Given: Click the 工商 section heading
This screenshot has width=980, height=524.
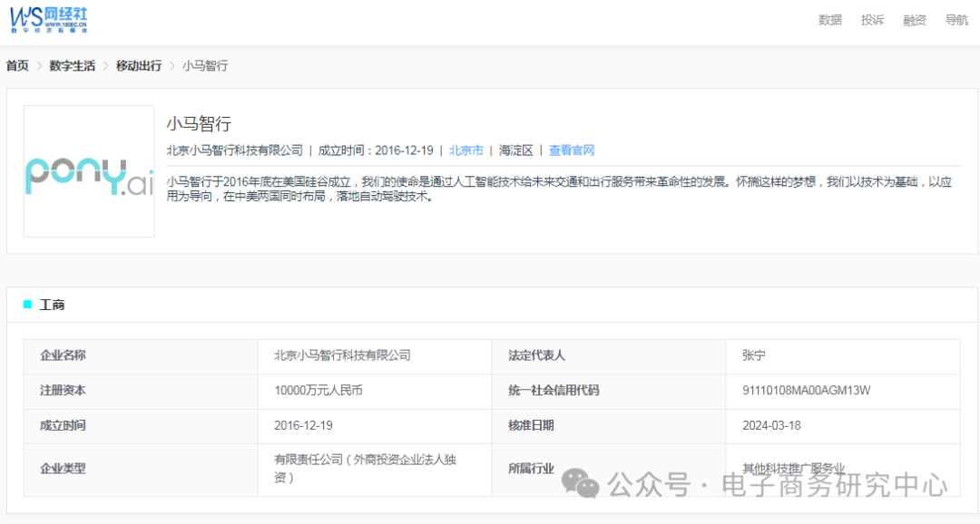Looking at the screenshot, I should (x=52, y=305).
